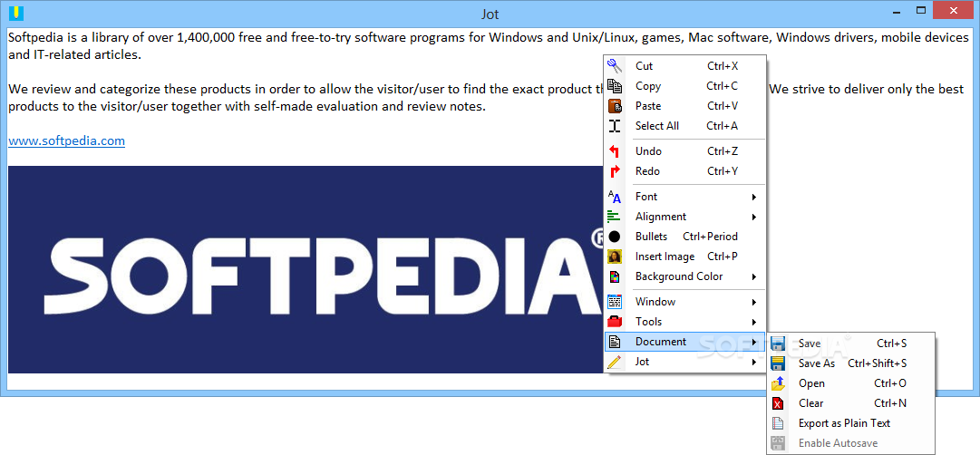
Task: Click the green Alignment lines icon
Action: pyautogui.click(x=615, y=217)
